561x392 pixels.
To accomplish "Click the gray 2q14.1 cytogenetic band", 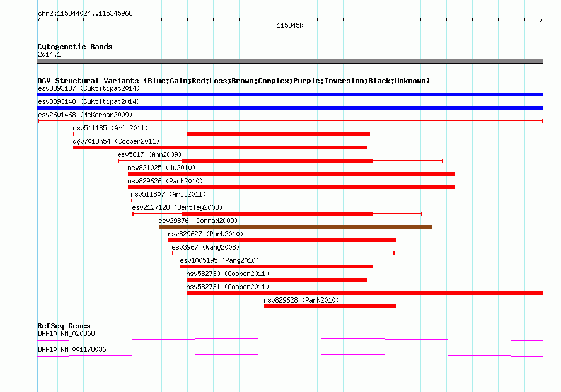I will click(290, 61).
